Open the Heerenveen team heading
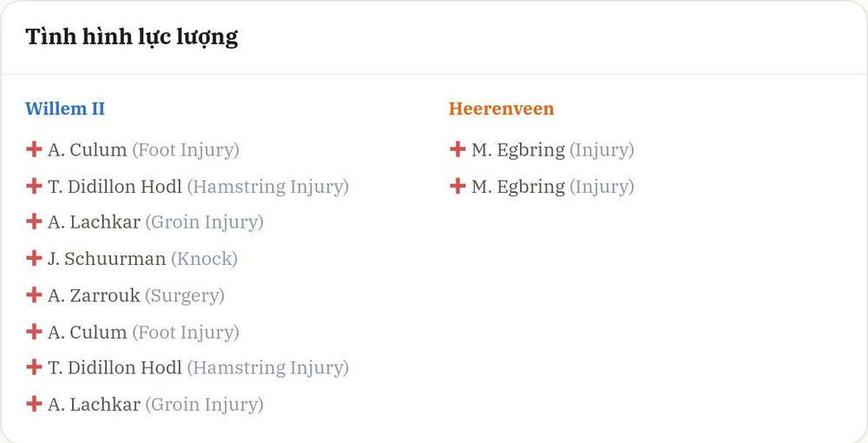868x443 pixels. (x=501, y=109)
